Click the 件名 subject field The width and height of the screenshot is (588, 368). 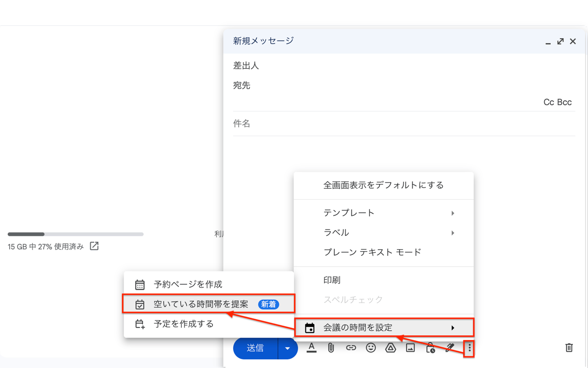[x=404, y=124]
